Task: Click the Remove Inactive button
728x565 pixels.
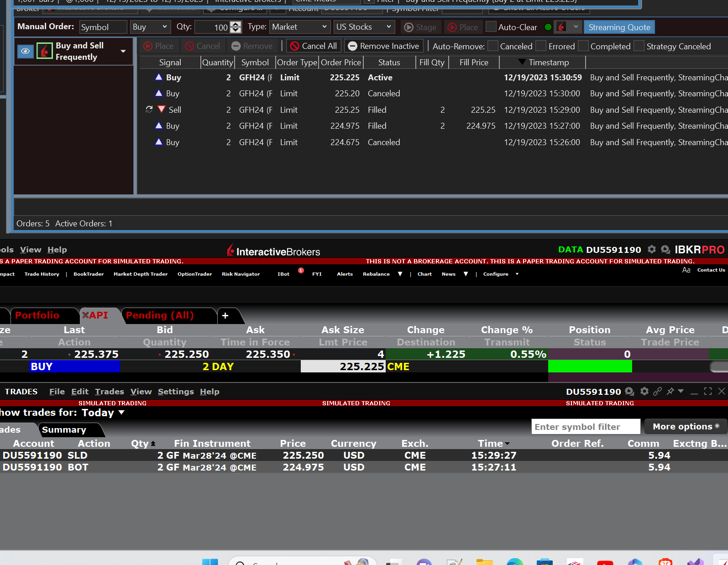Action: (x=384, y=46)
